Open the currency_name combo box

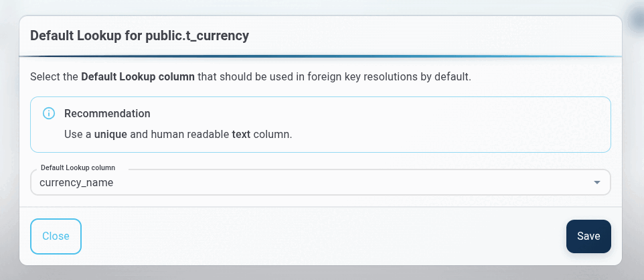pos(321,182)
